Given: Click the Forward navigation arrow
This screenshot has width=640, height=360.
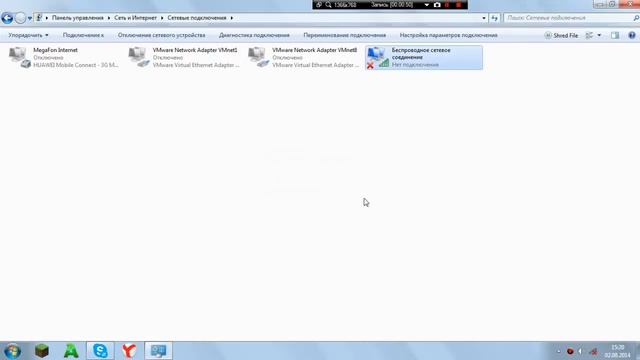Looking at the screenshot, I should tap(20, 18).
